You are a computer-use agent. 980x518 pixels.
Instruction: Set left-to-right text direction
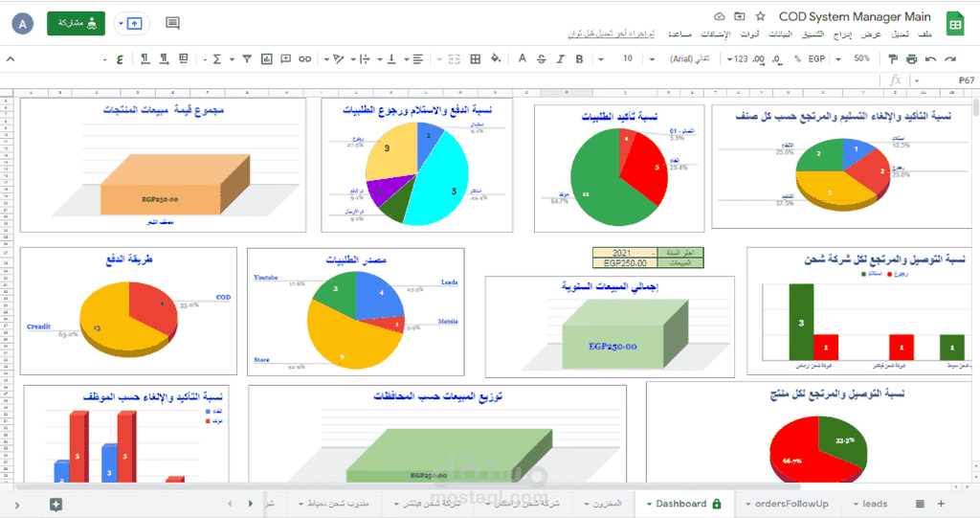[164, 58]
